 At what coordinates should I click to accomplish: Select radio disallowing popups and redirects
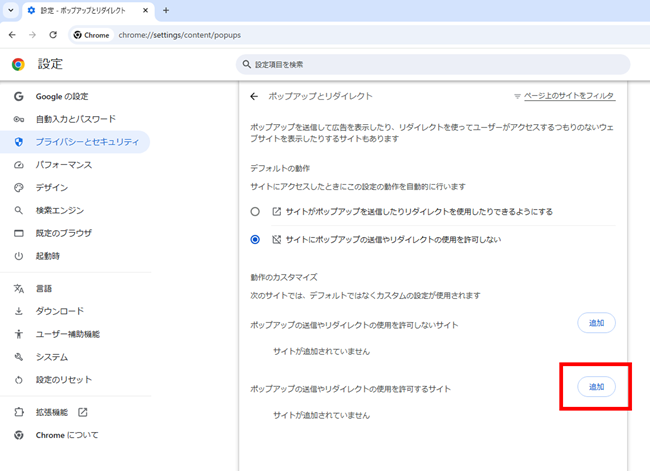coord(255,240)
